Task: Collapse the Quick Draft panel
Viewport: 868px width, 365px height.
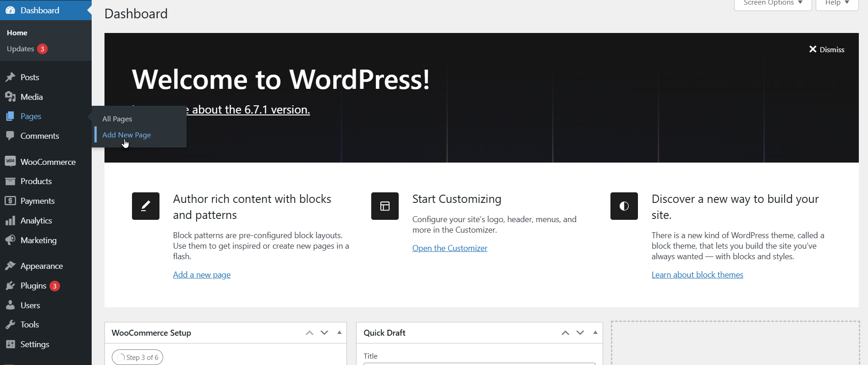Action: (x=595, y=333)
